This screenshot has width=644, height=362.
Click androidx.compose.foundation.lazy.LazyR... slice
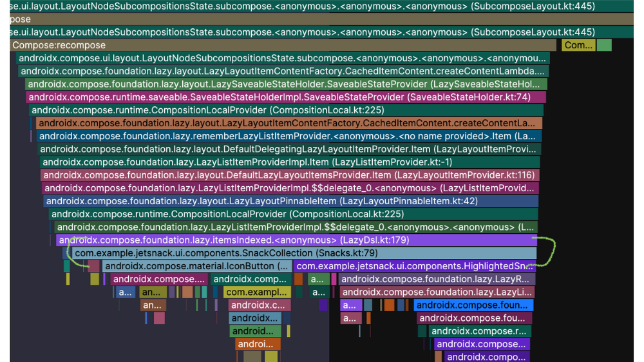[x=437, y=279]
